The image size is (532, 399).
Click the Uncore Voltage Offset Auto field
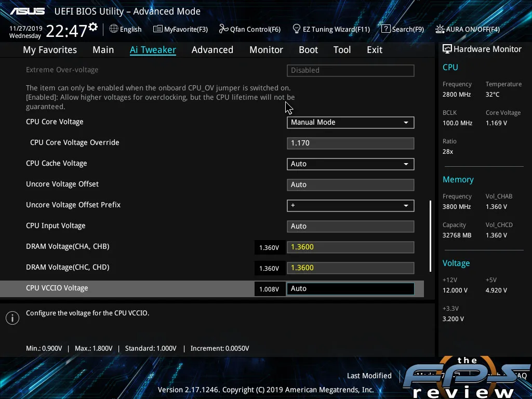point(351,185)
